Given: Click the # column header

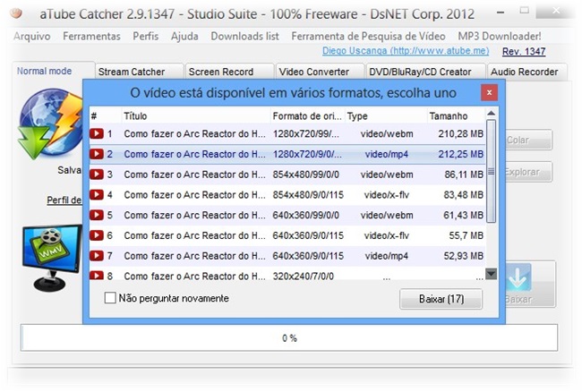Looking at the screenshot, I should [x=106, y=116].
